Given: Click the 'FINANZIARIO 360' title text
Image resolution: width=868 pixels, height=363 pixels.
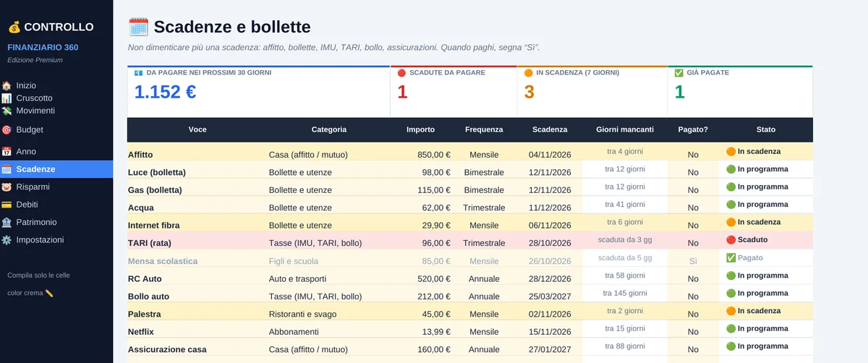Looking at the screenshot, I should pyautogui.click(x=43, y=48).
